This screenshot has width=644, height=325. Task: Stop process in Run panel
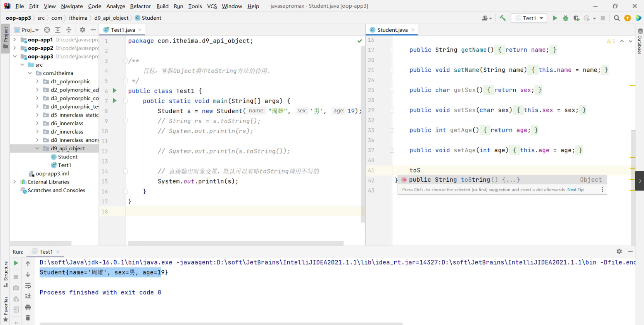[16, 277]
